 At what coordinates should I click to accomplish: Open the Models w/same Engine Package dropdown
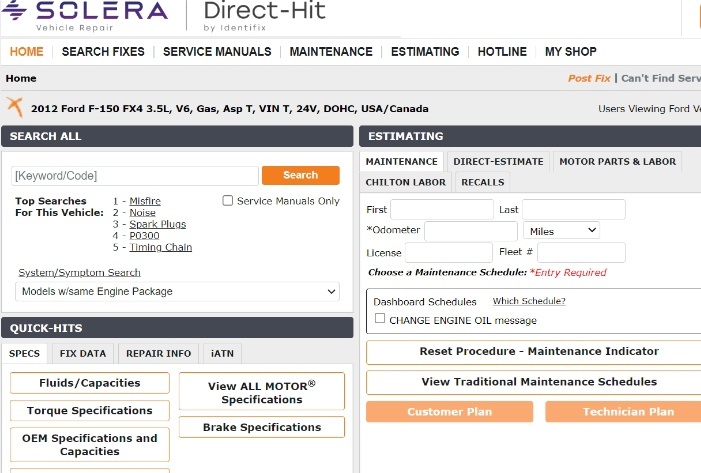pyautogui.click(x=177, y=291)
